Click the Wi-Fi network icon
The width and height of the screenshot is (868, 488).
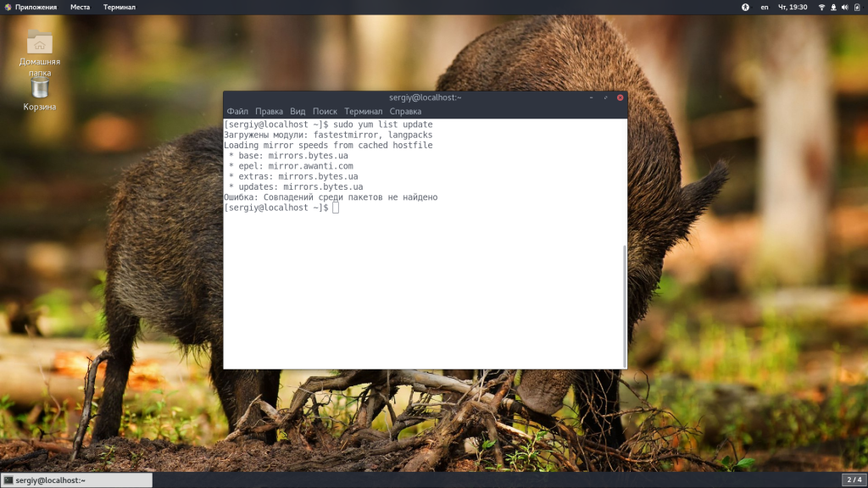(821, 7)
